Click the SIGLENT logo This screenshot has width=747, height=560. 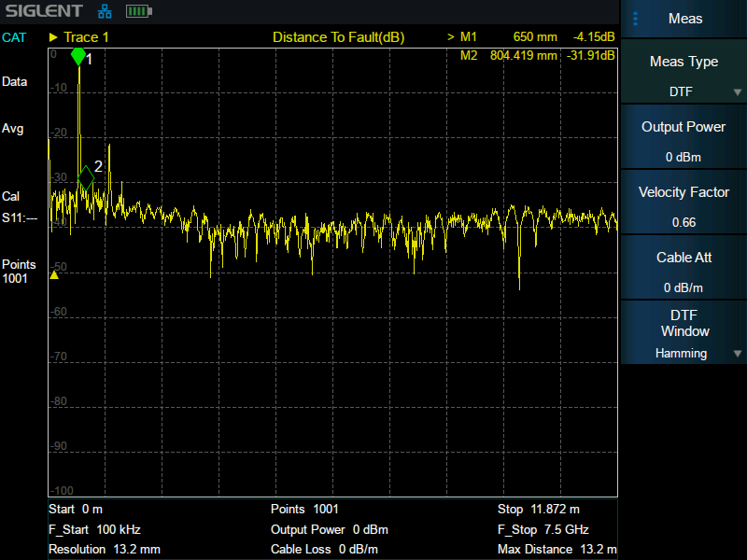point(42,12)
